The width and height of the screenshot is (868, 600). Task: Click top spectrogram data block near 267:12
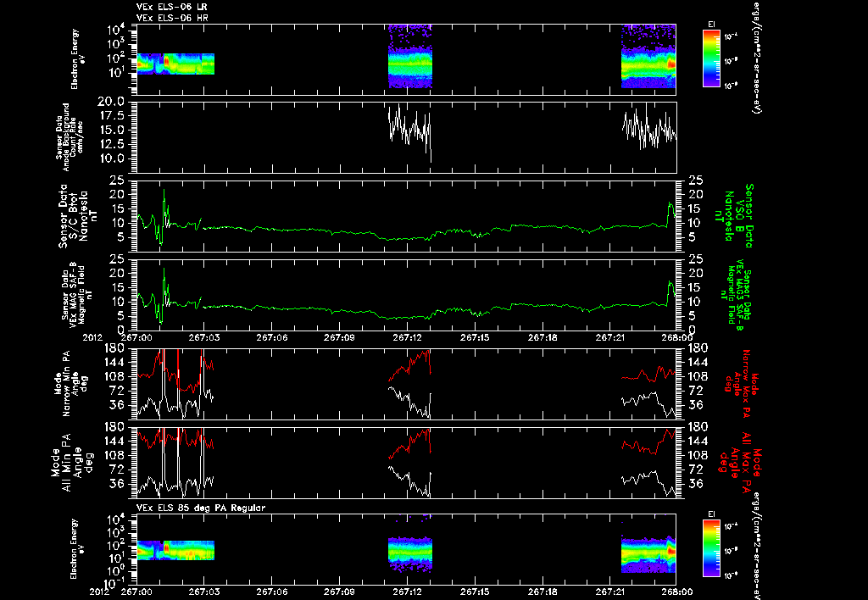410,57
